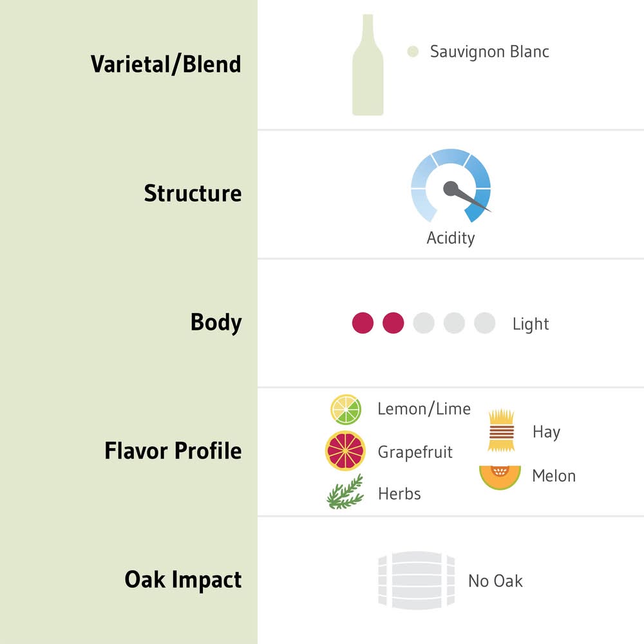
Task: Click the Oak Impact heading
Action: 183,580
